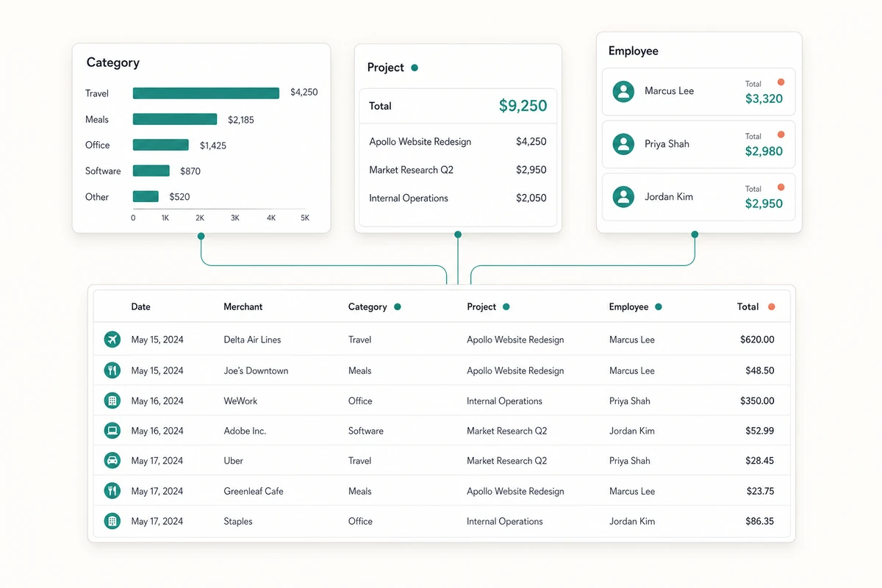The height and width of the screenshot is (588, 882).
Task: Click Marcus Lee's avatar icon
Action: point(623,91)
